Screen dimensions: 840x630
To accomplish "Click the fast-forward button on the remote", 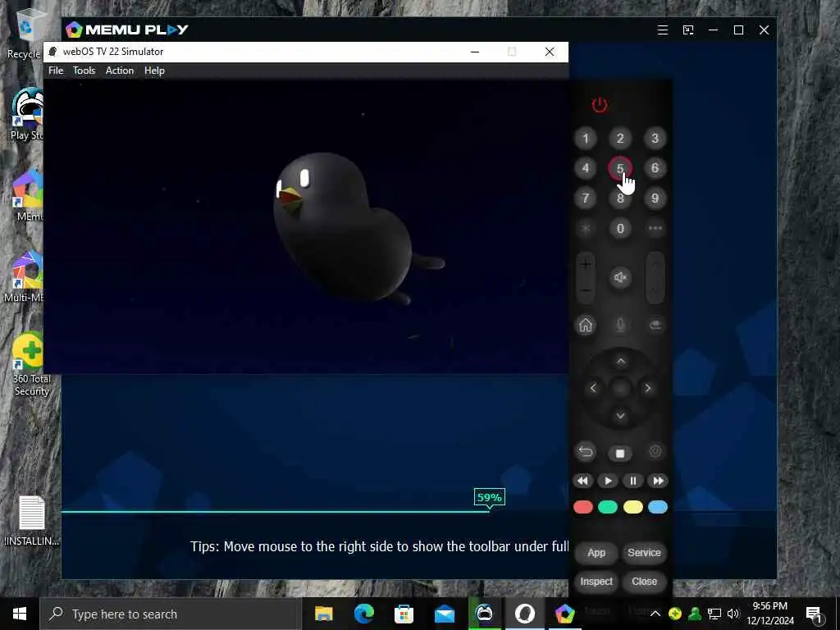I will [x=658, y=481].
